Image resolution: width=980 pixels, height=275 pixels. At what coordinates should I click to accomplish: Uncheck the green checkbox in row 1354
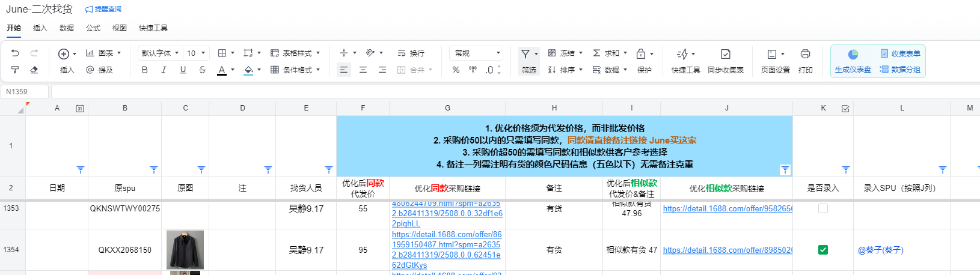click(823, 250)
